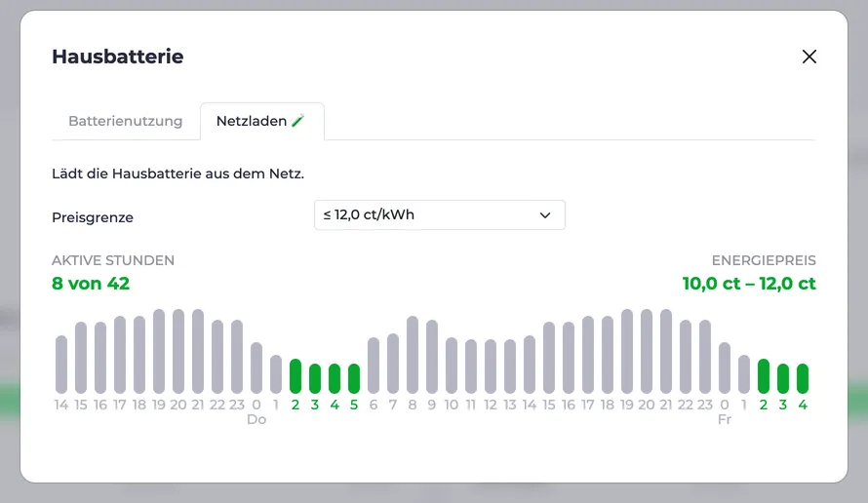The width and height of the screenshot is (868, 503).
Task: Click the grey bar for hour 6
Action: (374, 366)
